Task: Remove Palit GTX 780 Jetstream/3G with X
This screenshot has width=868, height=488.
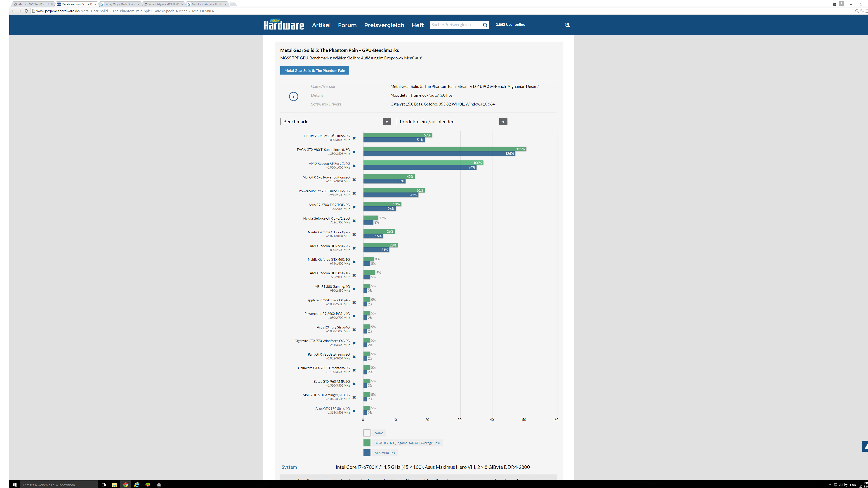Action: (x=354, y=357)
